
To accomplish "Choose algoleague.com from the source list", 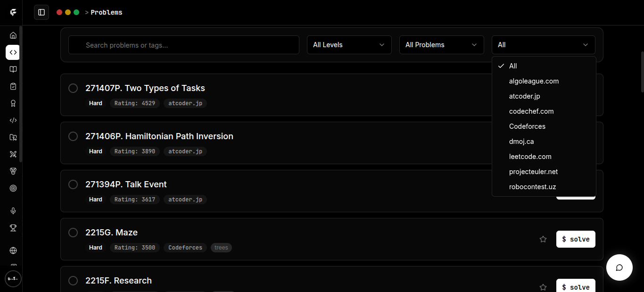I will (x=544, y=81).
